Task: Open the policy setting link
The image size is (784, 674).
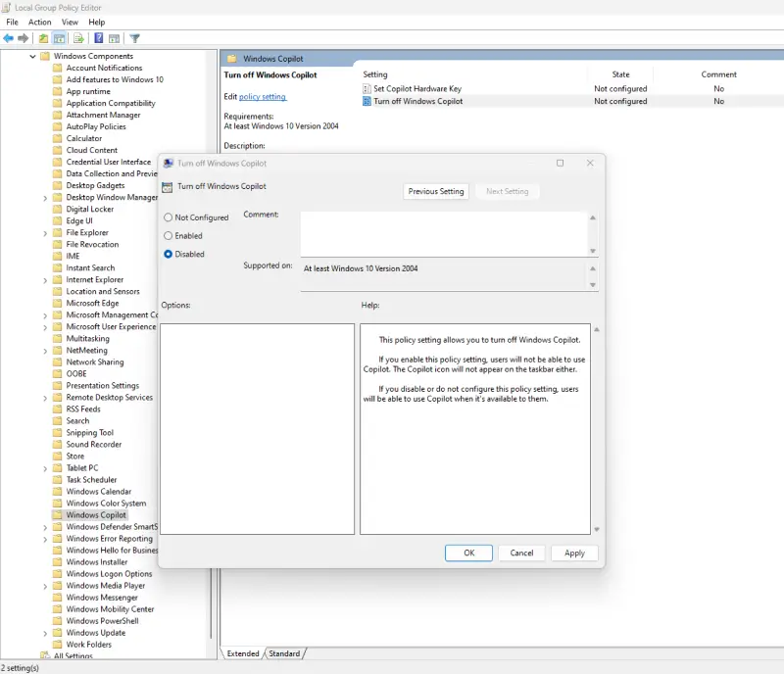Action: tap(261, 97)
